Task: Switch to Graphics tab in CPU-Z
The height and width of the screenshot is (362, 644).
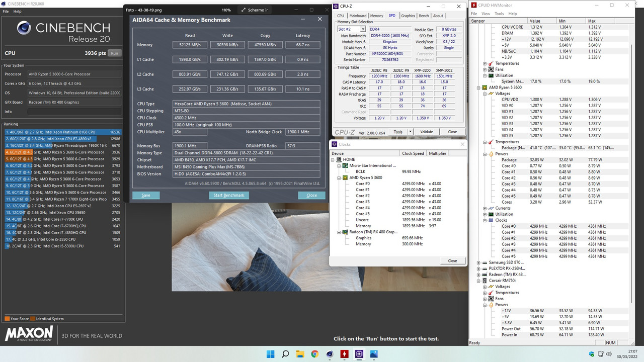Action: point(408,16)
